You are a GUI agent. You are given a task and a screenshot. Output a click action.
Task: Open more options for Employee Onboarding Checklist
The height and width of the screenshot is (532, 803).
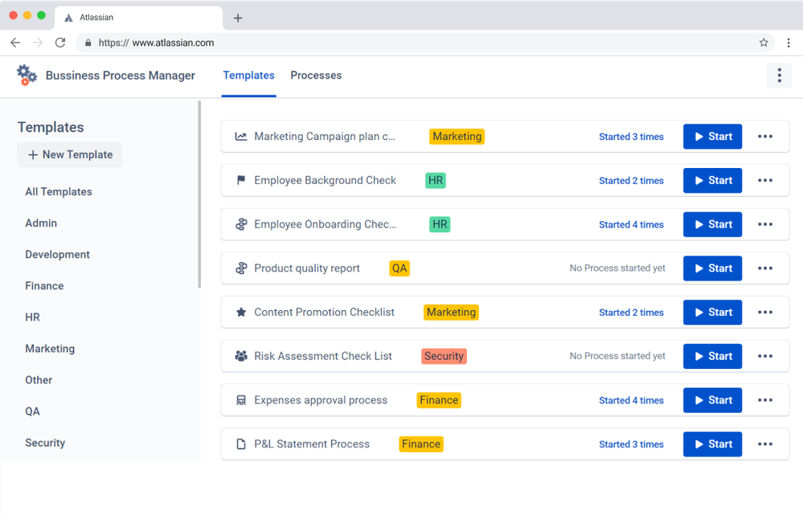pyautogui.click(x=765, y=224)
